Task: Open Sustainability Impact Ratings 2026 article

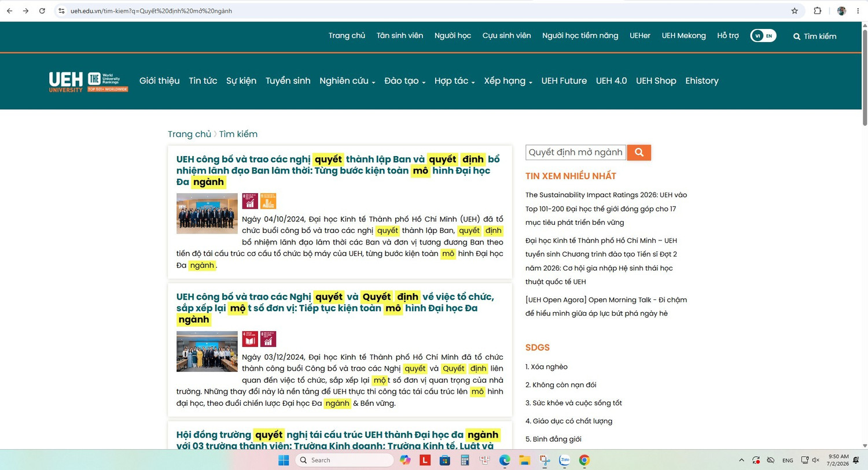Action: point(606,209)
